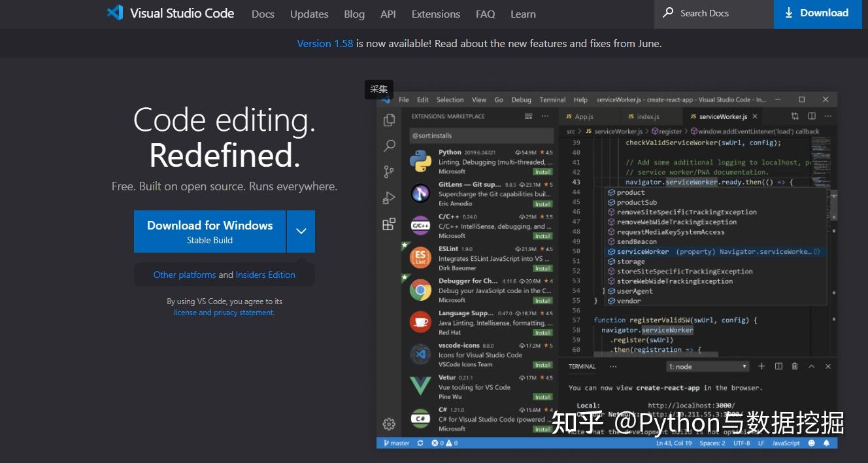Open the Terminal menu
This screenshot has height=463, width=868.
tap(552, 99)
